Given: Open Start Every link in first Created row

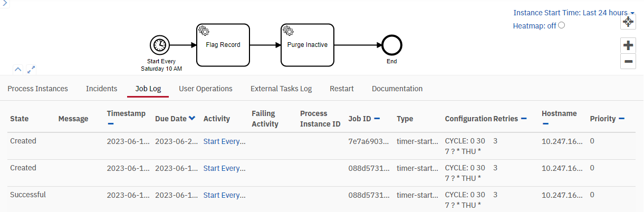Looking at the screenshot, I should pyautogui.click(x=225, y=141).
